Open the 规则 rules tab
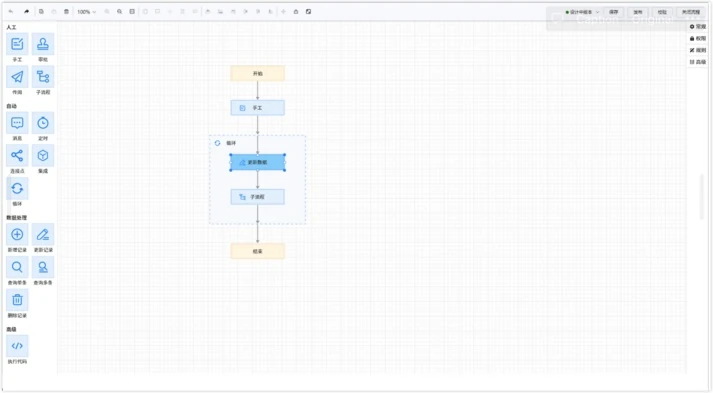 698,50
